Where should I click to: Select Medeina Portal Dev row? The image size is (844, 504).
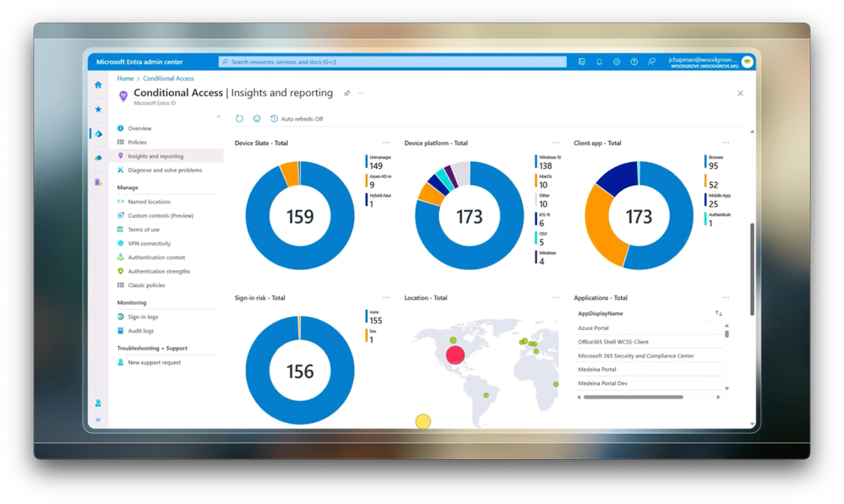pos(649,383)
